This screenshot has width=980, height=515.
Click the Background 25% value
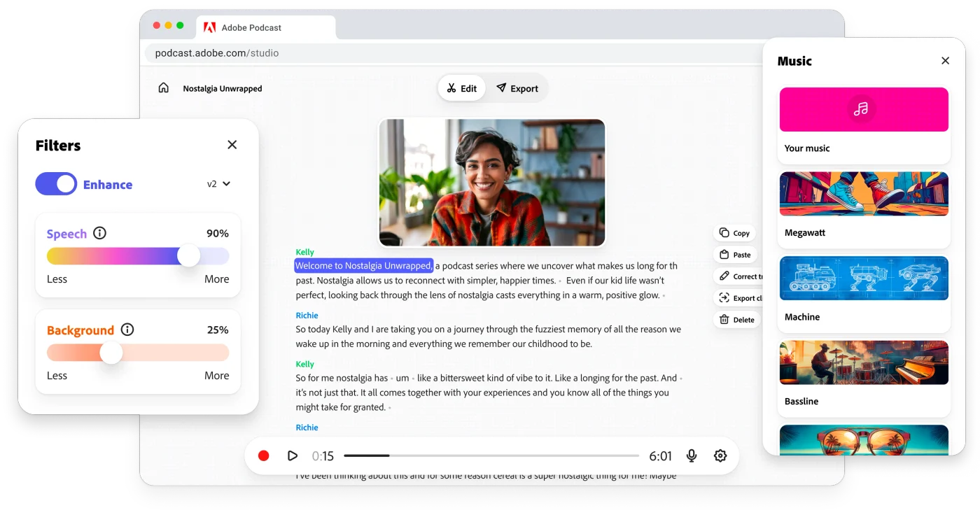coord(218,330)
